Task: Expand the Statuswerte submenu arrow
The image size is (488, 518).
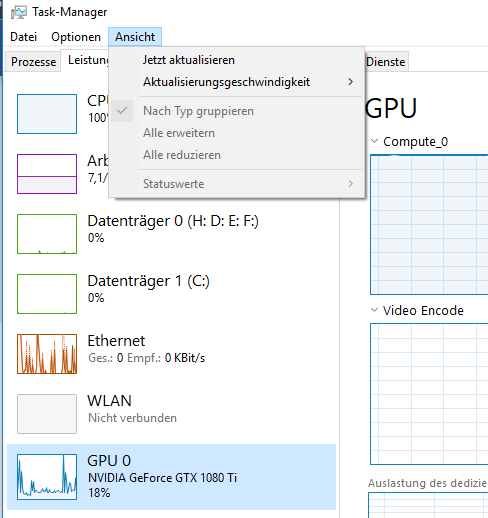Action: coord(350,184)
